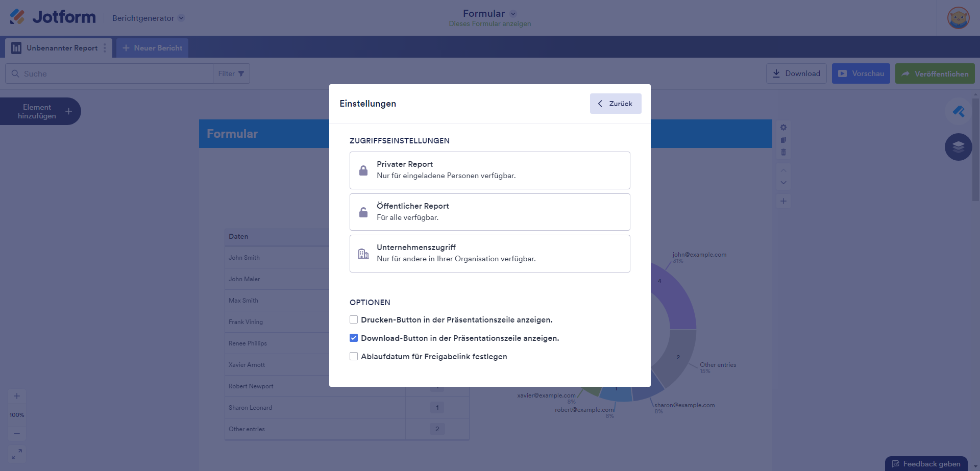The image size is (980, 471).
Task: Click the Other entries chart label
Action: 718,365
